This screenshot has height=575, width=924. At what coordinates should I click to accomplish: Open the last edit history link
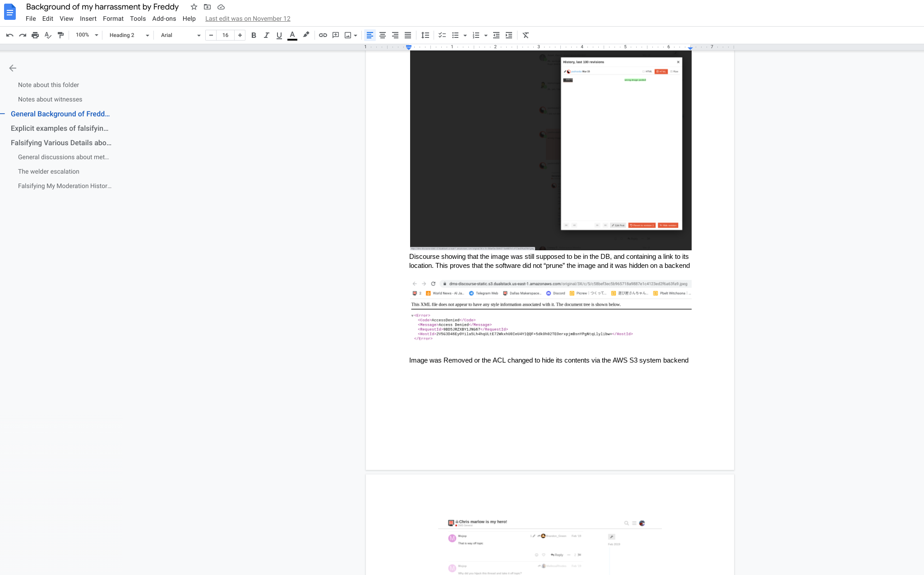(x=248, y=18)
